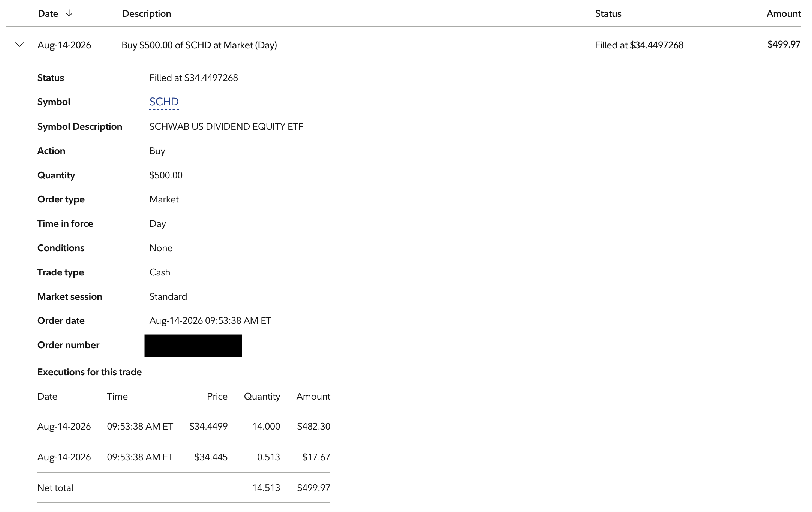This screenshot has height=512, width=812.
Task: Click the net total amount '$499.97'
Action: coord(313,488)
